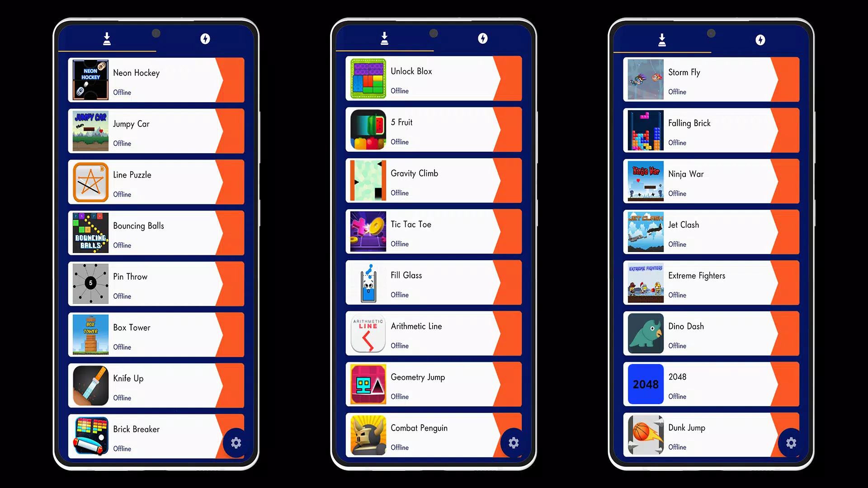Open the Combat Penguin game

point(434,435)
